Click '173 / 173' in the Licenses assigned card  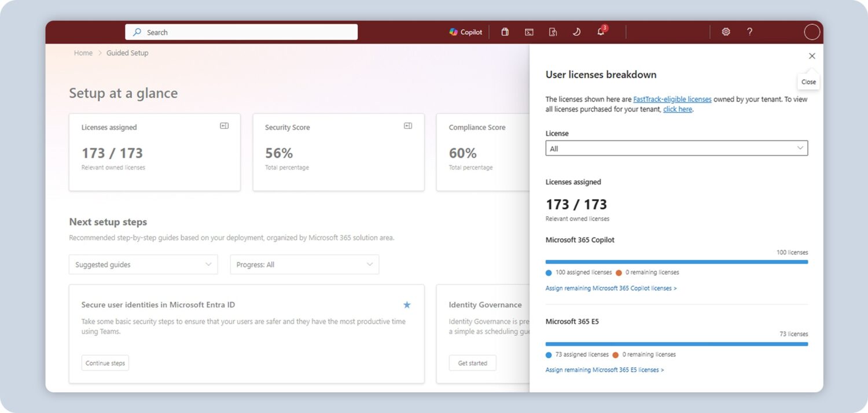coord(112,153)
